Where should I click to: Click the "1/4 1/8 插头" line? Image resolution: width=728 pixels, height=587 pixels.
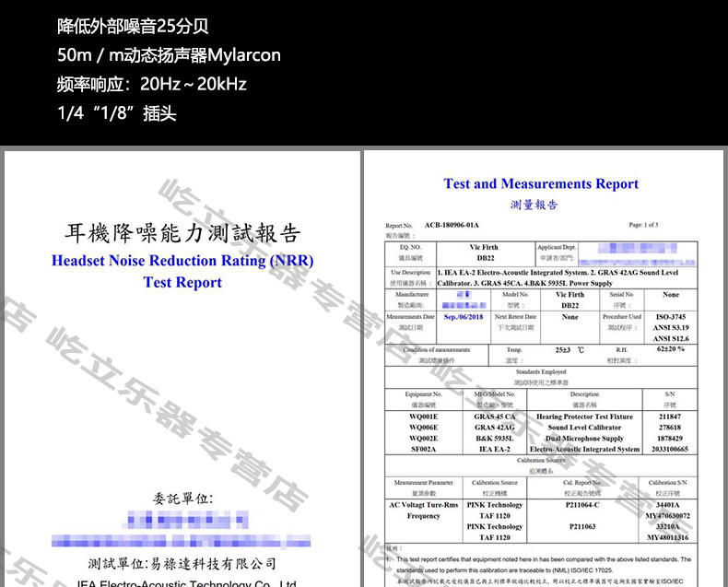(x=116, y=112)
